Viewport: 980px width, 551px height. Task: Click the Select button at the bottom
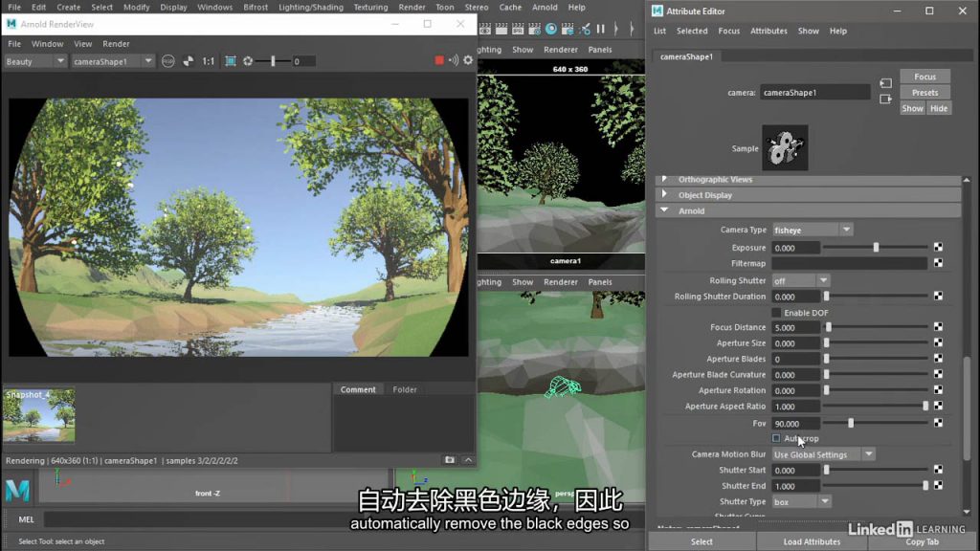point(702,541)
